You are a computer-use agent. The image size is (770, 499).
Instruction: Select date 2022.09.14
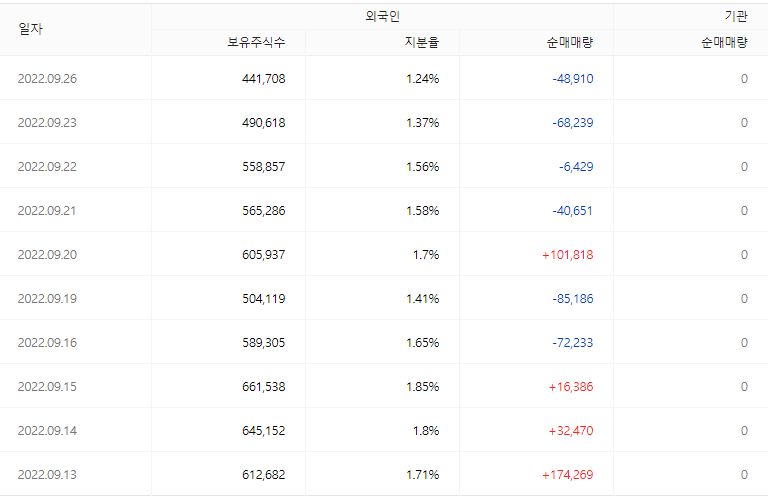(47, 431)
